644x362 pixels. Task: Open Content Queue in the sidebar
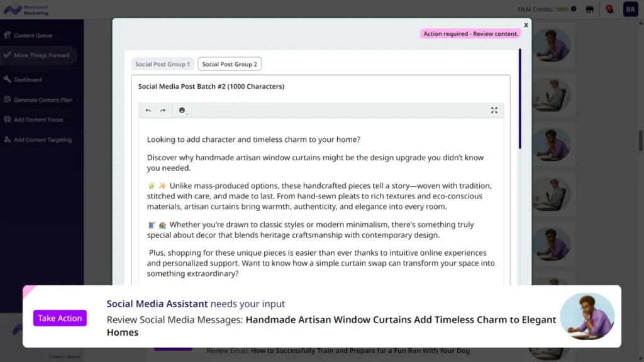pos(33,36)
